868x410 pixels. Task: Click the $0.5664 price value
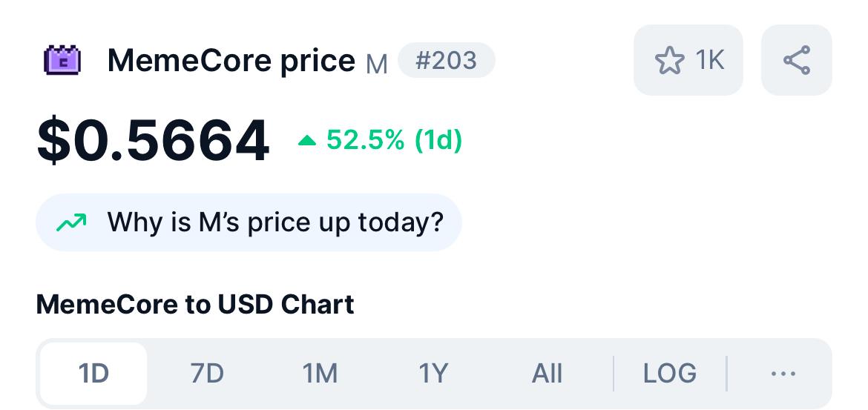pos(153,140)
